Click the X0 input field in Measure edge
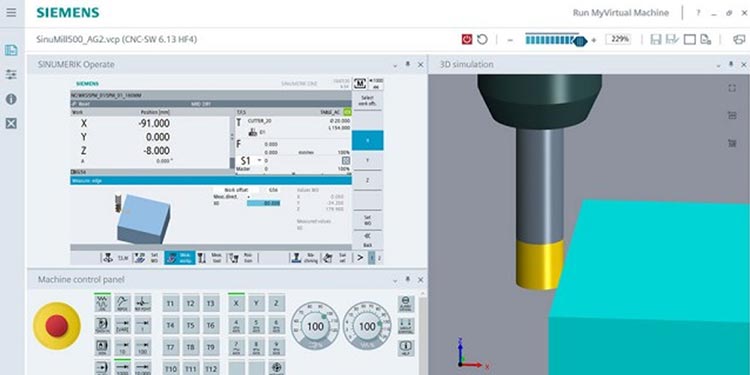The width and height of the screenshot is (750, 375). 264,203
